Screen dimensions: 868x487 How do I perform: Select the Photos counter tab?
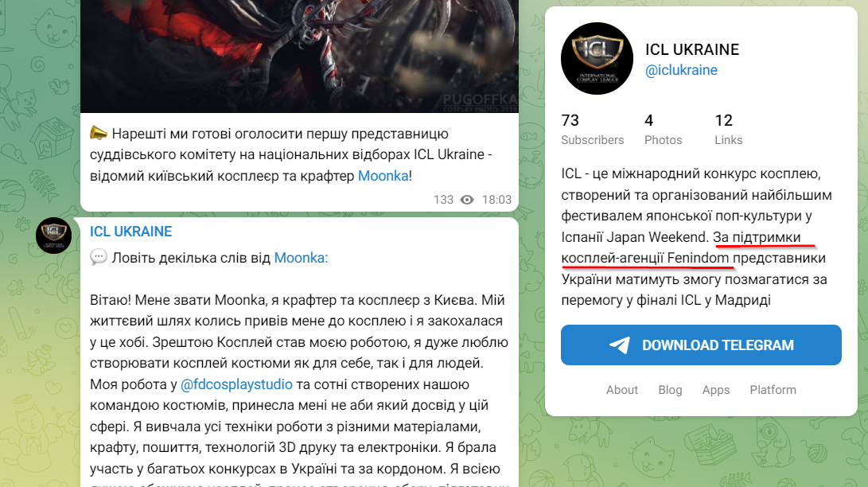click(664, 130)
